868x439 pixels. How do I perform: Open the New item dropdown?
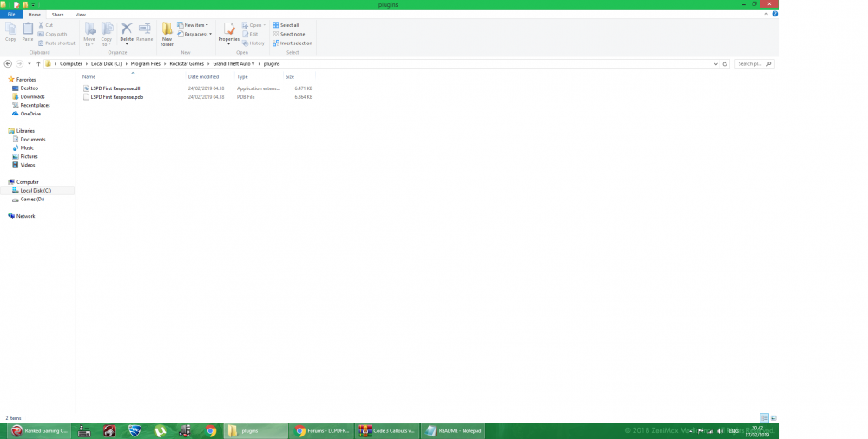tap(193, 25)
